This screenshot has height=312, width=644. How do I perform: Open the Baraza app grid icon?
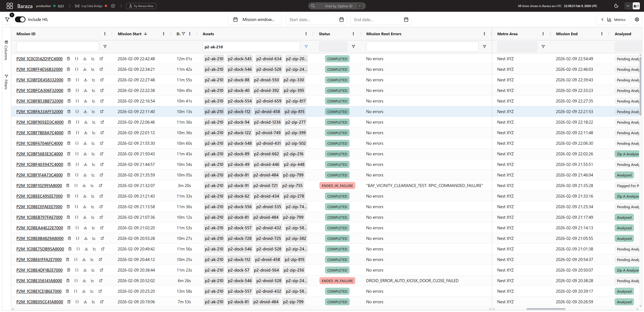(x=10, y=6)
